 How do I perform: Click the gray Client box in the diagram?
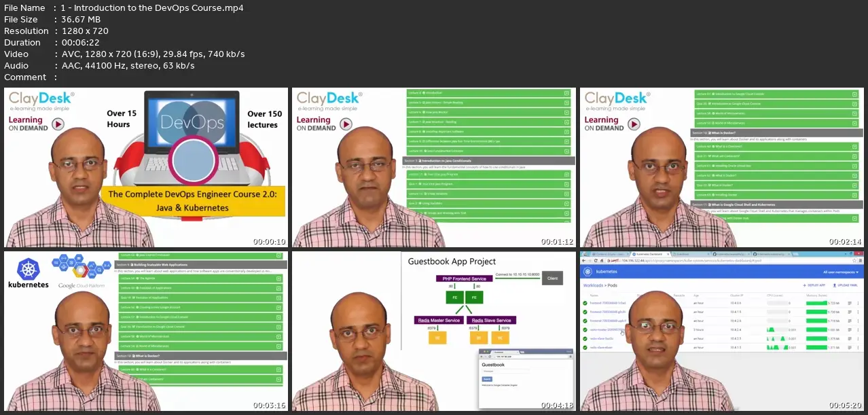click(552, 278)
